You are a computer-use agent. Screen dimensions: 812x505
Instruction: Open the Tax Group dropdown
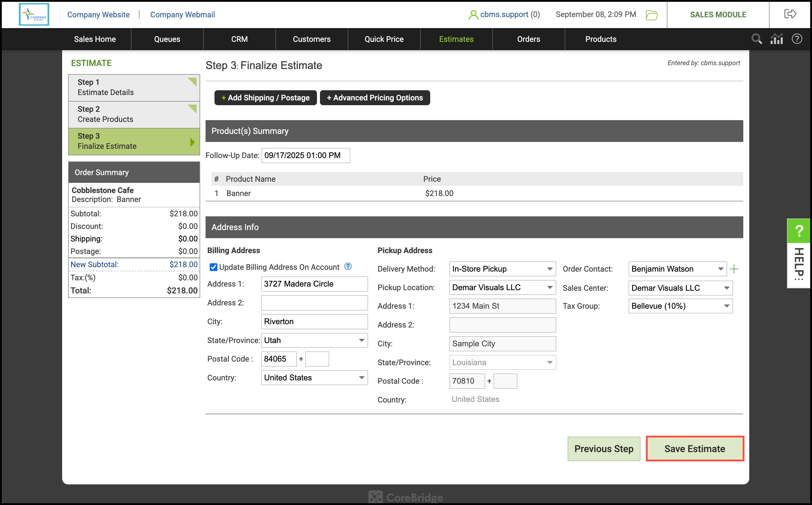680,306
